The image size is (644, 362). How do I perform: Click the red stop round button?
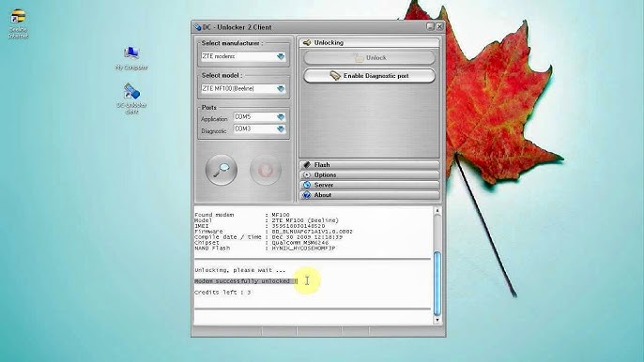pos(266,170)
